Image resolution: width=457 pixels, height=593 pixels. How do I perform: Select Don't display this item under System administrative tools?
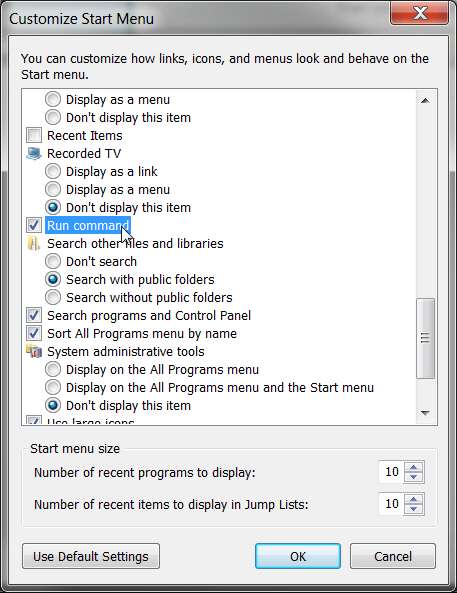[53, 405]
